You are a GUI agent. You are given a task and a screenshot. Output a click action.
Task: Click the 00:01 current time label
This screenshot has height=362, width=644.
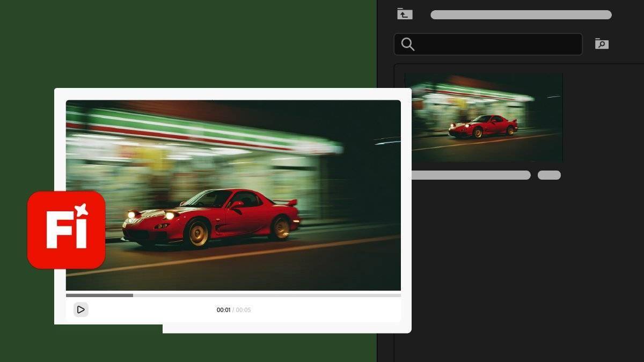pyautogui.click(x=223, y=310)
